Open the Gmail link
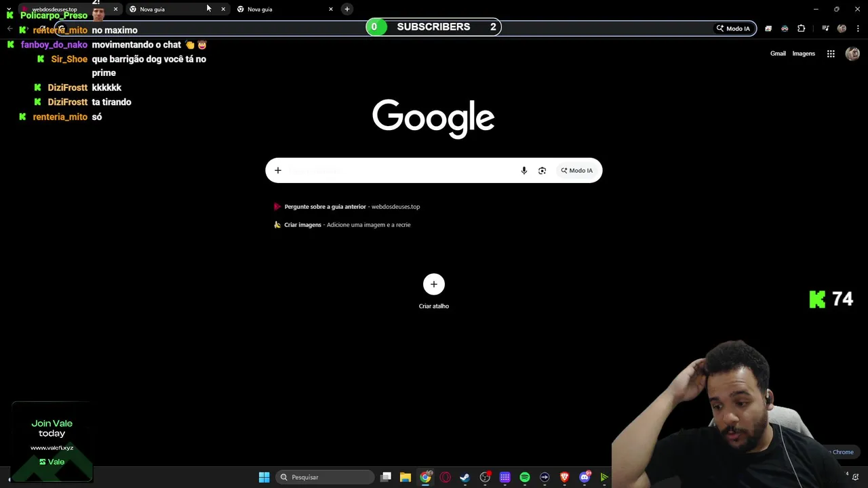This screenshot has width=868, height=488. 778,54
